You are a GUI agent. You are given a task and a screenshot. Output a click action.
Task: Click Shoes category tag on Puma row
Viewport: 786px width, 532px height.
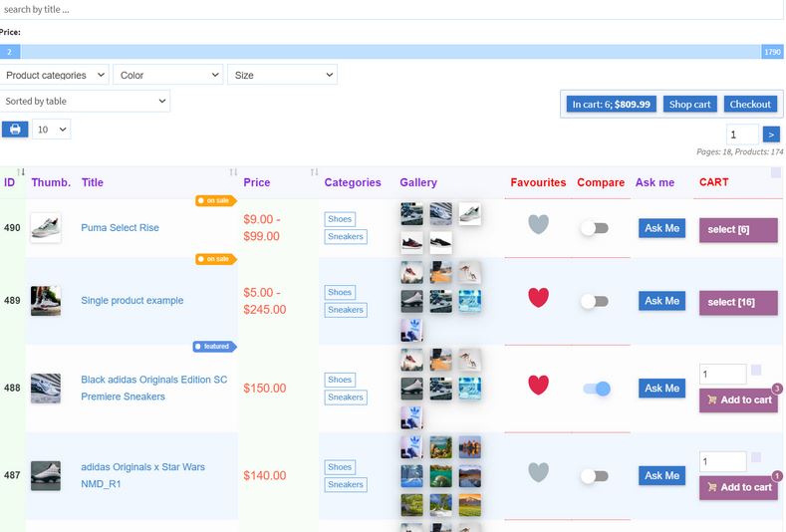tap(340, 219)
